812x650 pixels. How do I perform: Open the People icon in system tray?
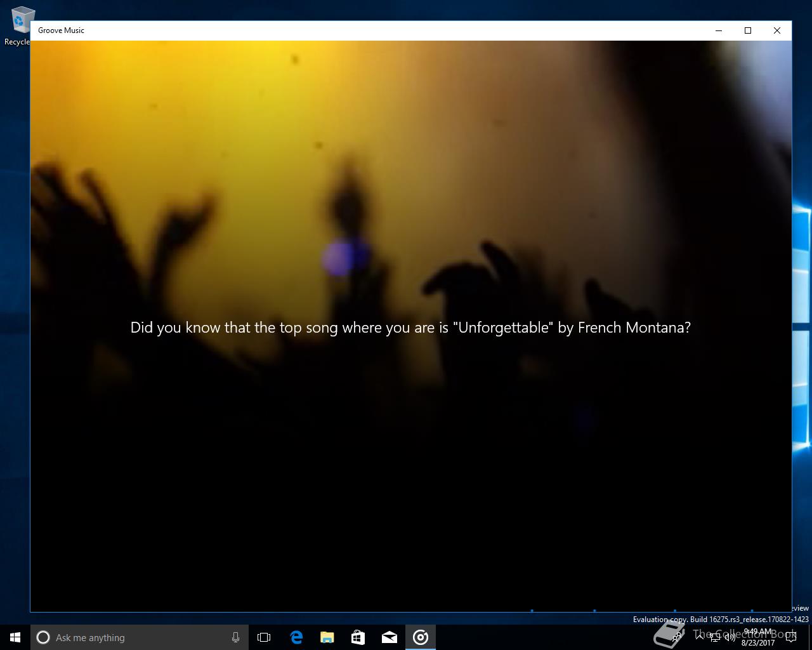677,637
